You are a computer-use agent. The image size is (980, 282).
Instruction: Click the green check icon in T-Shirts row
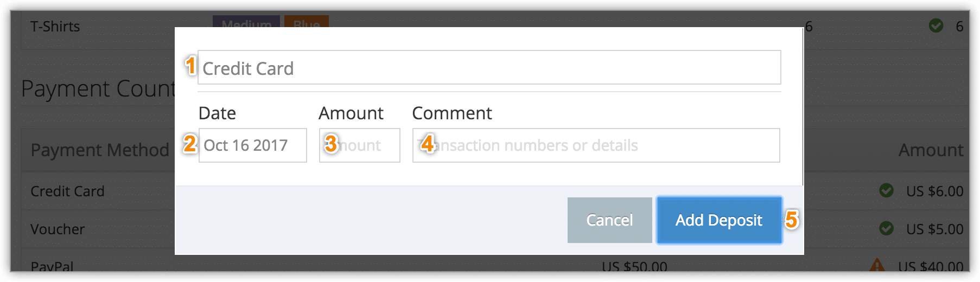tap(936, 25)
